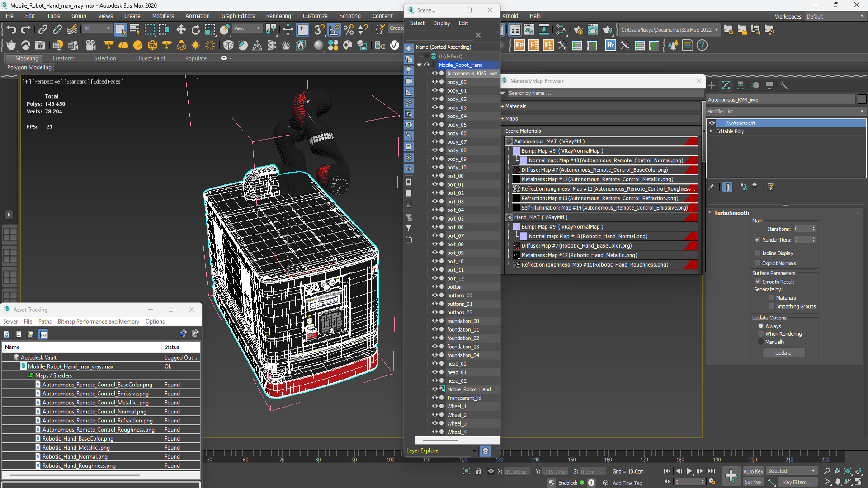Viewport: 868px width, 488px height.
Task: Click the Go to End playback icon
Action: pos(711,471)
